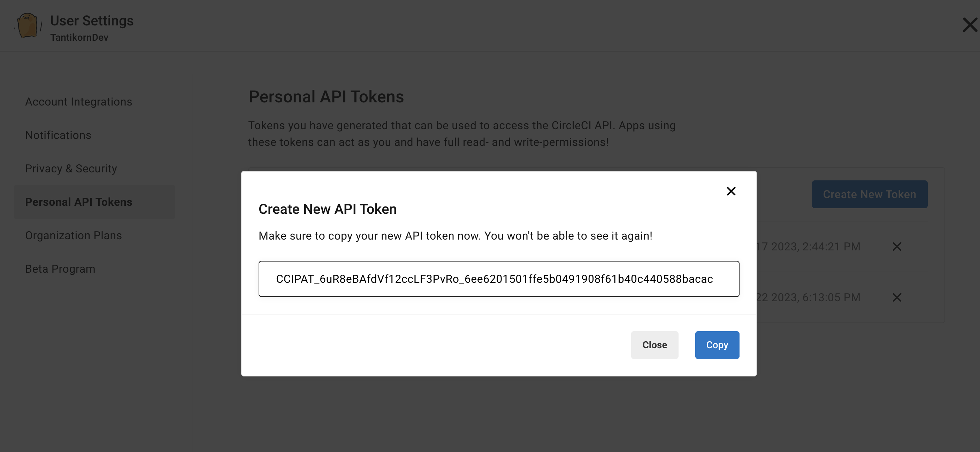Viewport: 980px width, 452px height.
Task: Click the user avatar icon in header
Action: pyautogui.click(x=28, y=26)
